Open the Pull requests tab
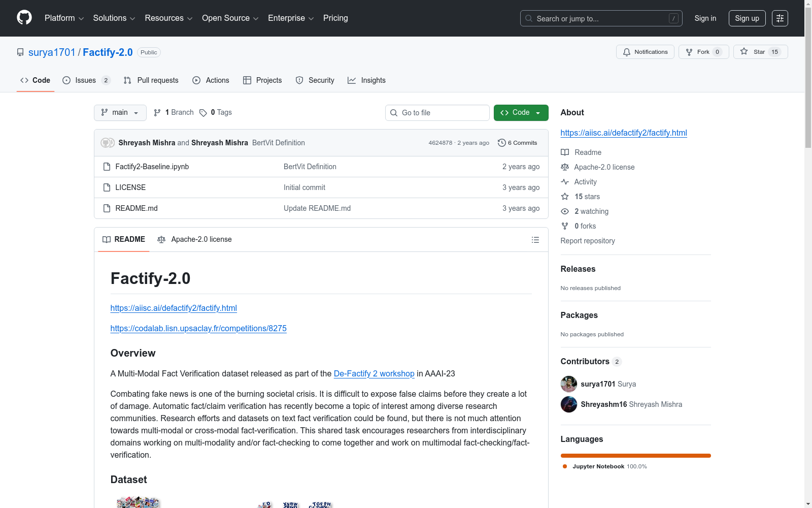Screen dimensions: 812x508 [151, 80]
